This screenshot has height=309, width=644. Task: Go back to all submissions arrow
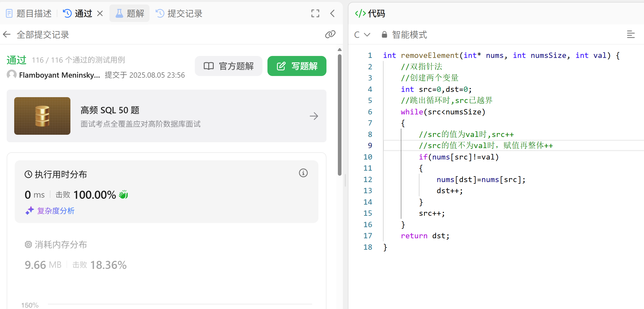(x=7, y=35)
